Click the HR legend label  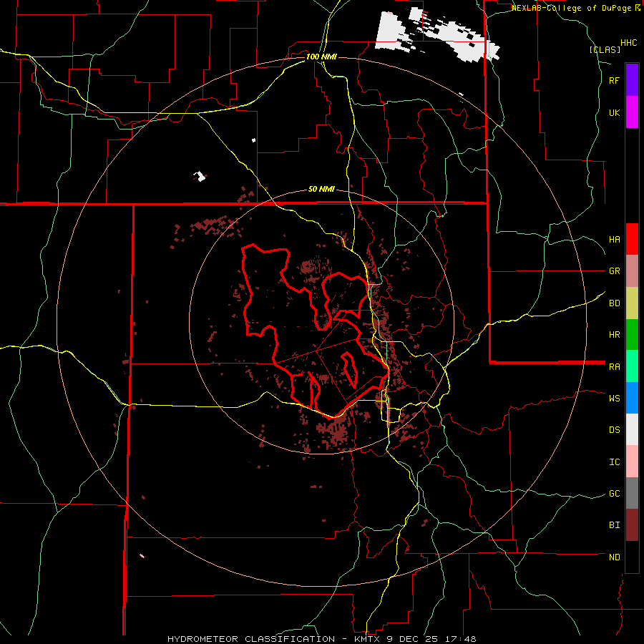click(x=614, y=335)
